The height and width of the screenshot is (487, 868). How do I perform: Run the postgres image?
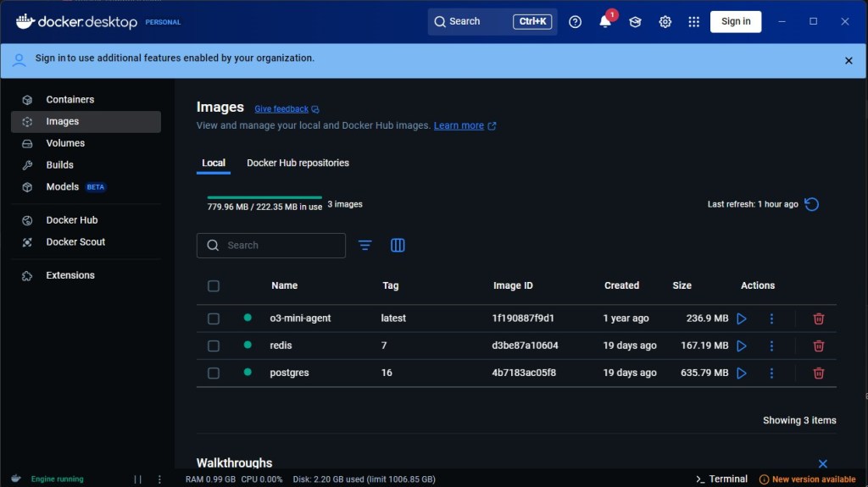coord(741,373)
